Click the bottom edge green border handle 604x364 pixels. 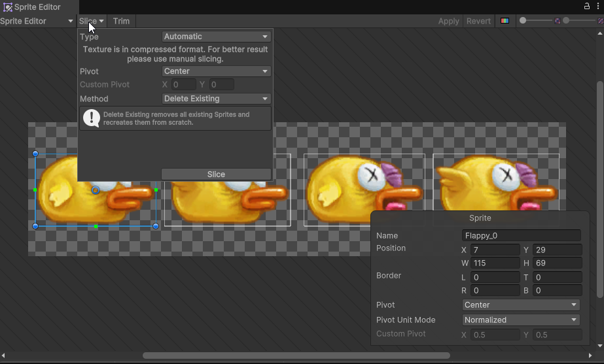coord(96,227)
